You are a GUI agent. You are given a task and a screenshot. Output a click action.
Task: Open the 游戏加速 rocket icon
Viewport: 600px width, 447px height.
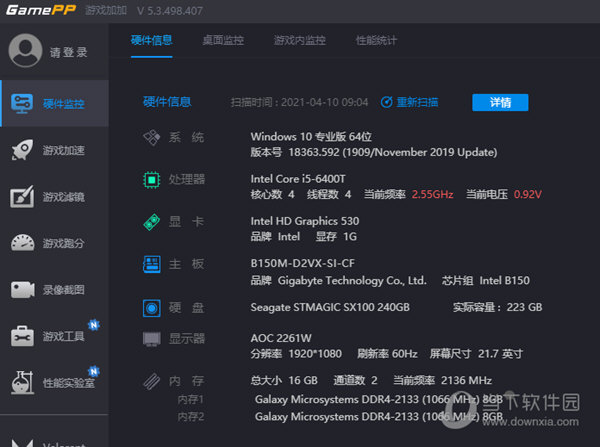coord(22,150)
